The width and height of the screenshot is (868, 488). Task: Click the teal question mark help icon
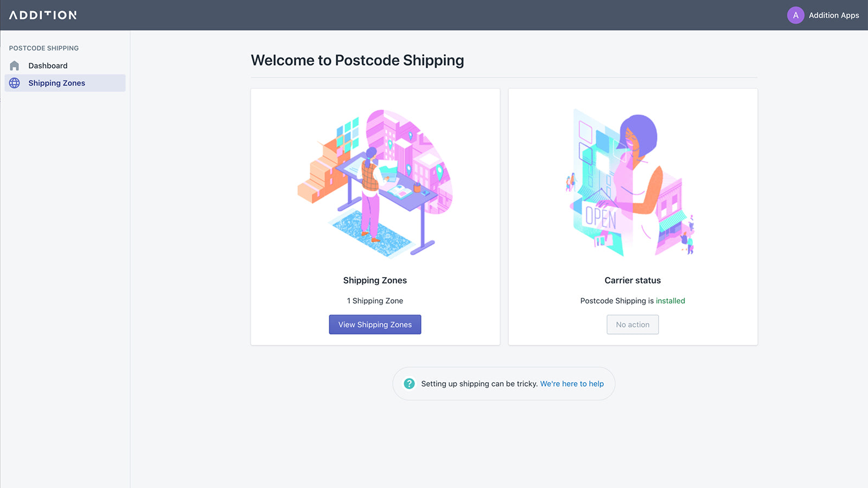(x=410, y=384)
